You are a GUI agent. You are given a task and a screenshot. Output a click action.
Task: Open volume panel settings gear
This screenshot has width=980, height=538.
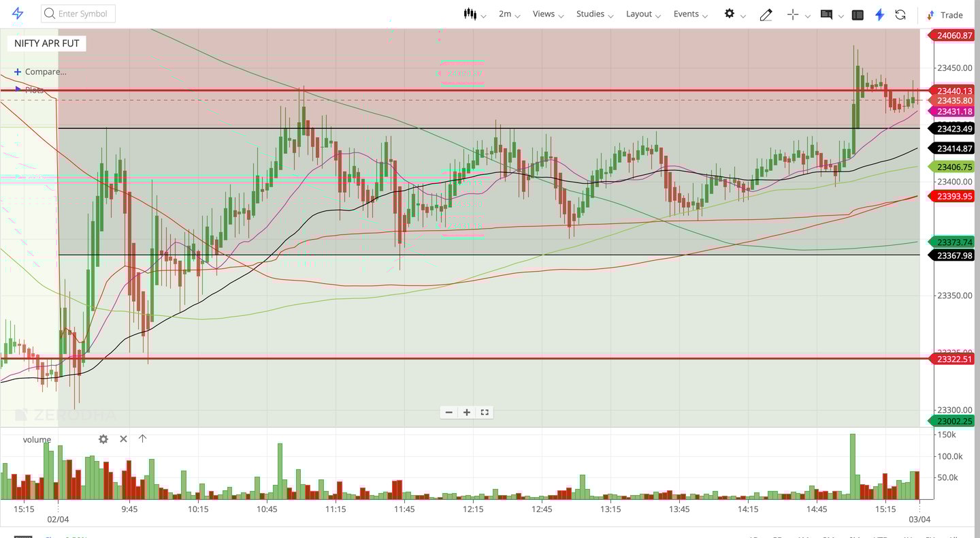coord(103,439)
